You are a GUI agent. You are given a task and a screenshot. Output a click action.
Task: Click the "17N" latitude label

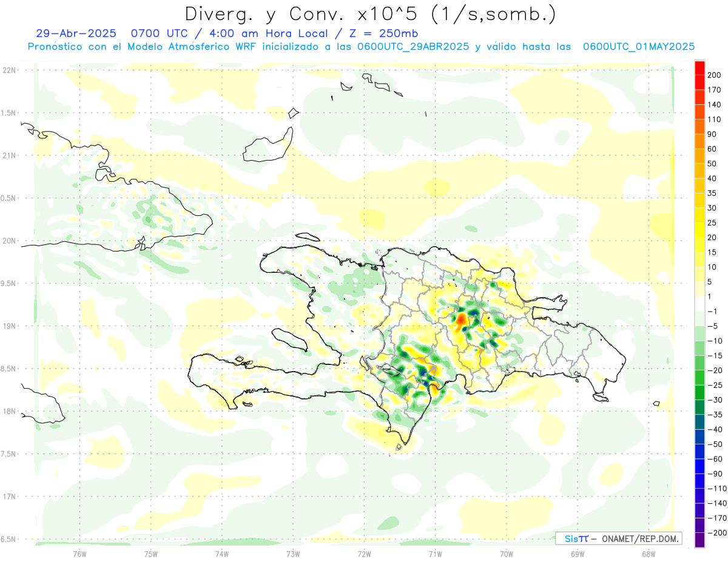point(8,497)
